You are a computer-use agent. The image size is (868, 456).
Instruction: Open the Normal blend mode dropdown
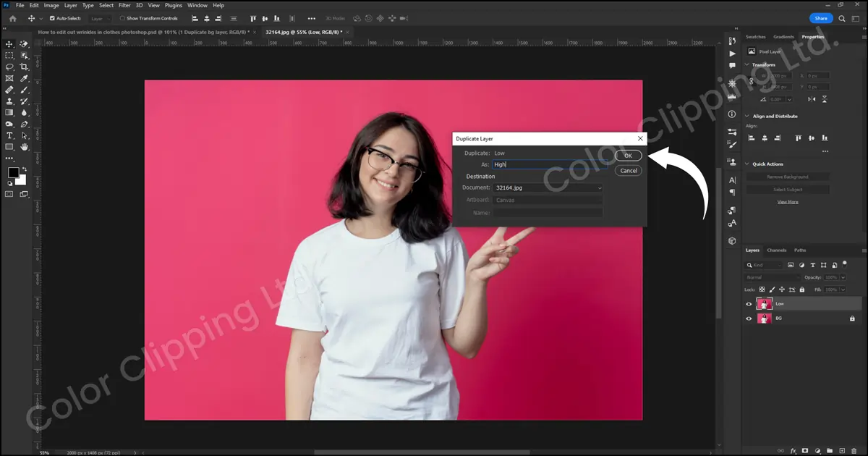point(773,277)
